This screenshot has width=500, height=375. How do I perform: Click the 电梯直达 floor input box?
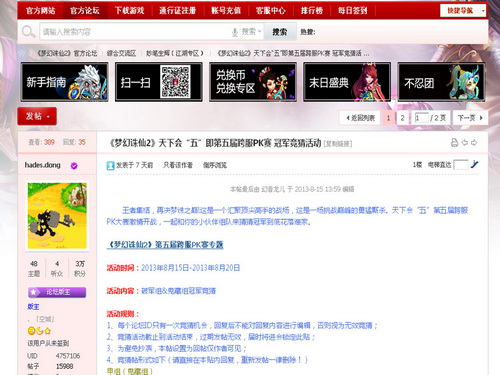coord(461,165)
